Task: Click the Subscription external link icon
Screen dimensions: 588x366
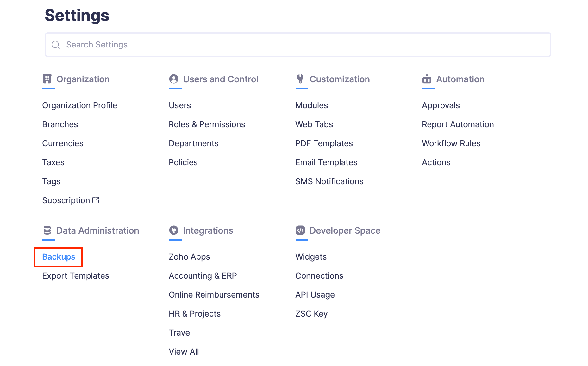Action: pyautogui.click(x=96, y=200)
